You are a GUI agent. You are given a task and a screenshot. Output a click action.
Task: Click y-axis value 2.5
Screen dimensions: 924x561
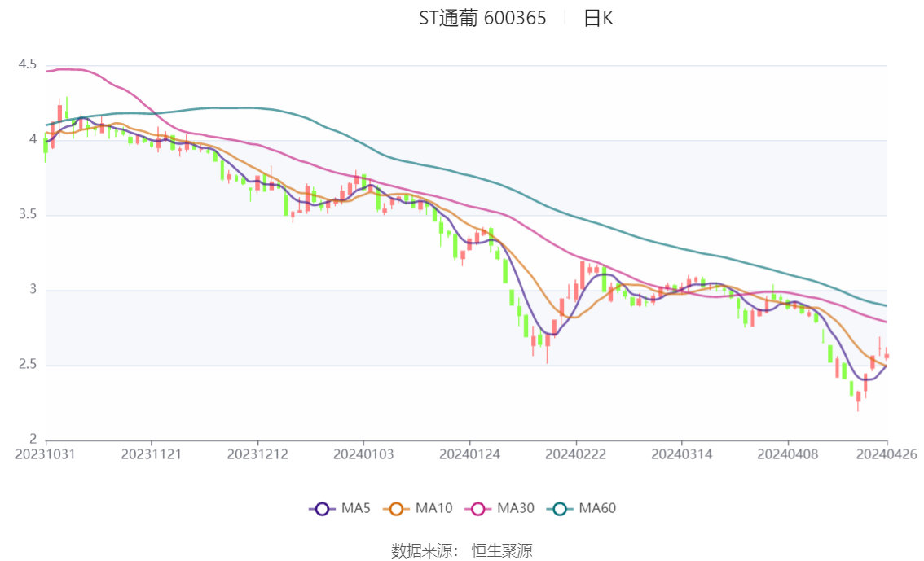(28, 365)
